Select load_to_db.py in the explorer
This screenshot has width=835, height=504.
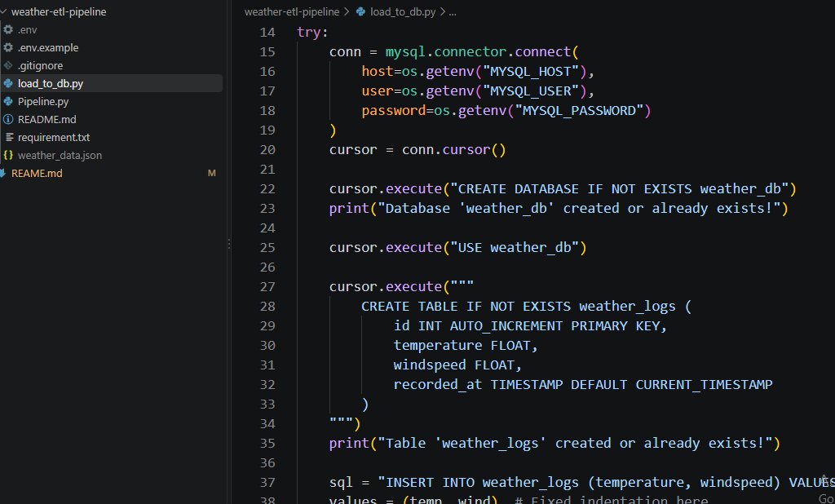click(x=50, y=84)
